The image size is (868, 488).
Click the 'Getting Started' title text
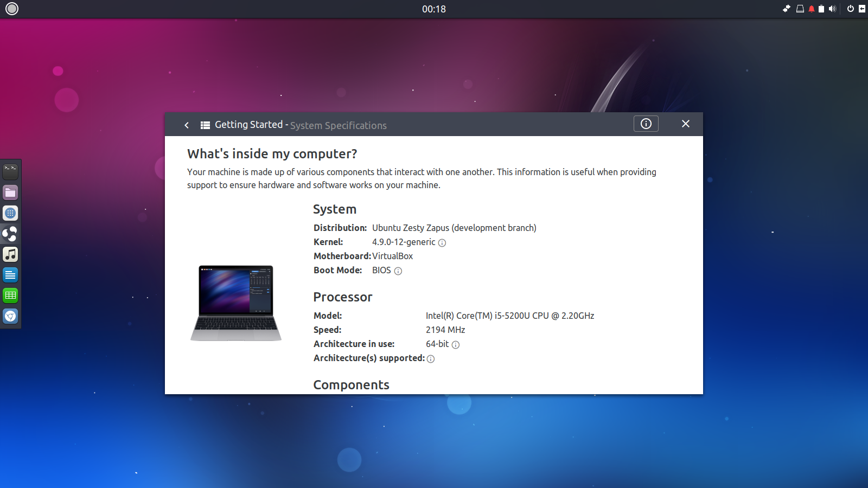click(x=248, y=125)
